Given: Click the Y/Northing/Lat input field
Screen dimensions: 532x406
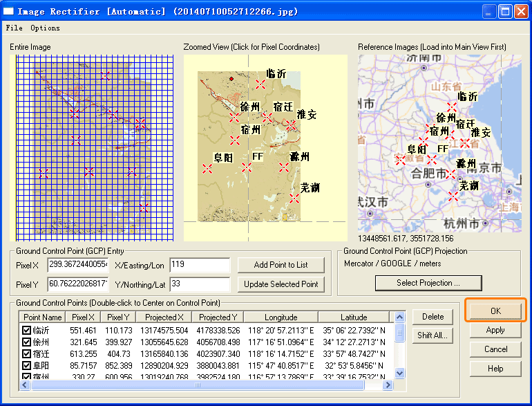Looking at the screenshot, I should [x=200, y=284].
